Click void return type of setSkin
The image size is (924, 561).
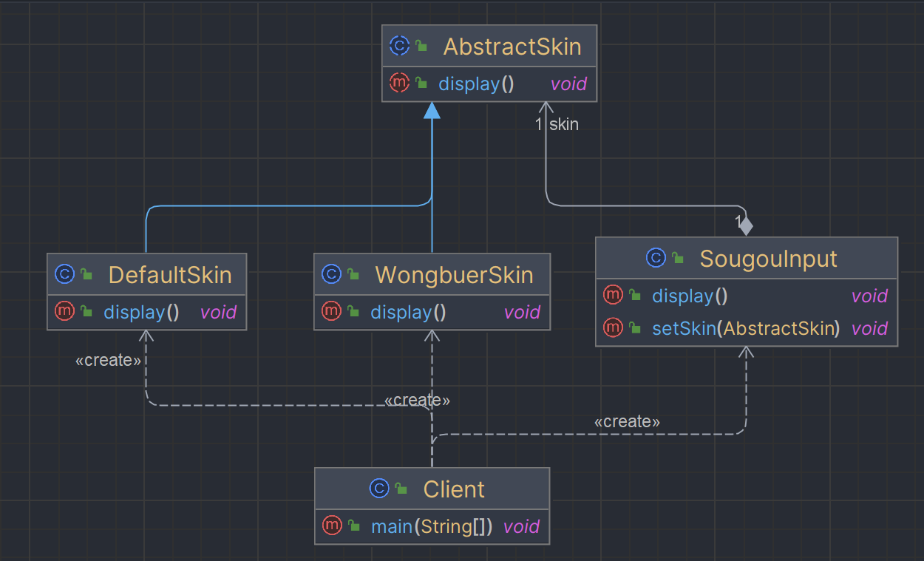coord(869,328)
